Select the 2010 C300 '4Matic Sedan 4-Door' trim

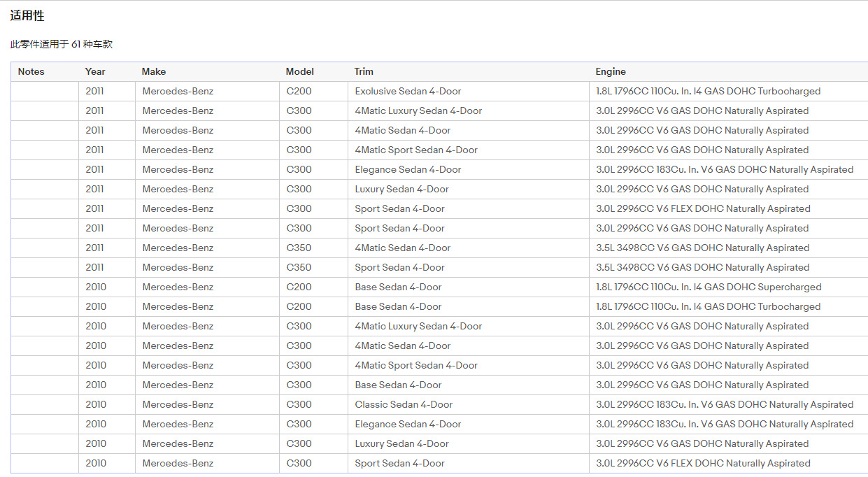pyautogui.click(x=403, y=346)
